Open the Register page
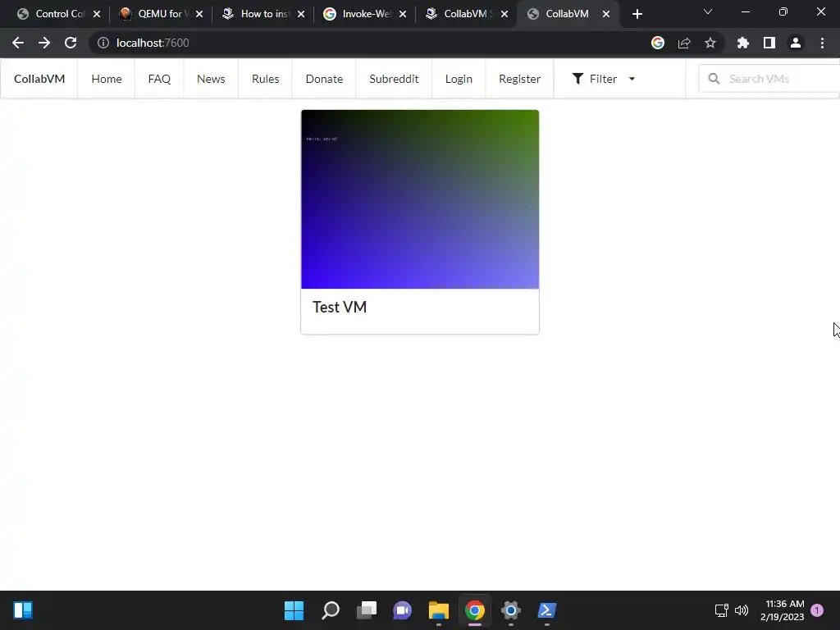840x630 pixels. 519,79
